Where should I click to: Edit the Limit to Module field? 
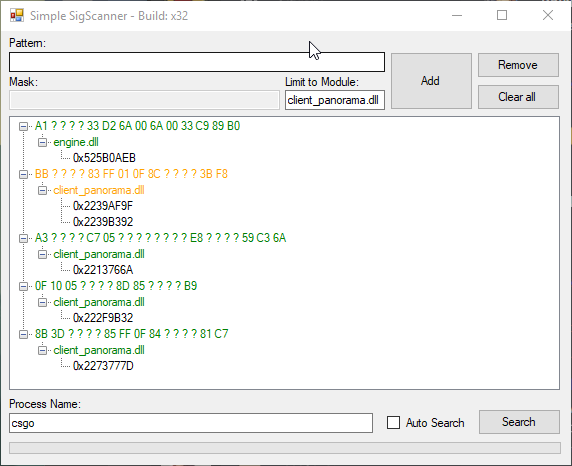click(x=335, y=100)
